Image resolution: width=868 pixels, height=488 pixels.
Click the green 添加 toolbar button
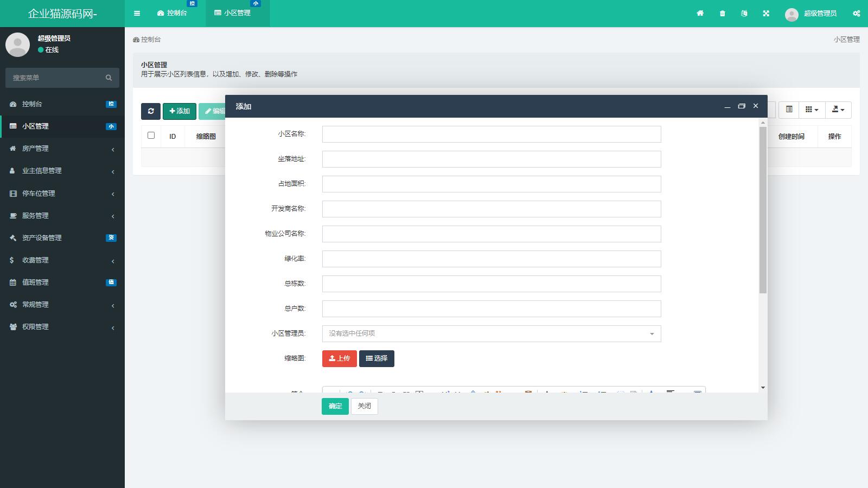pyautogui.click(x=180, y=111)
